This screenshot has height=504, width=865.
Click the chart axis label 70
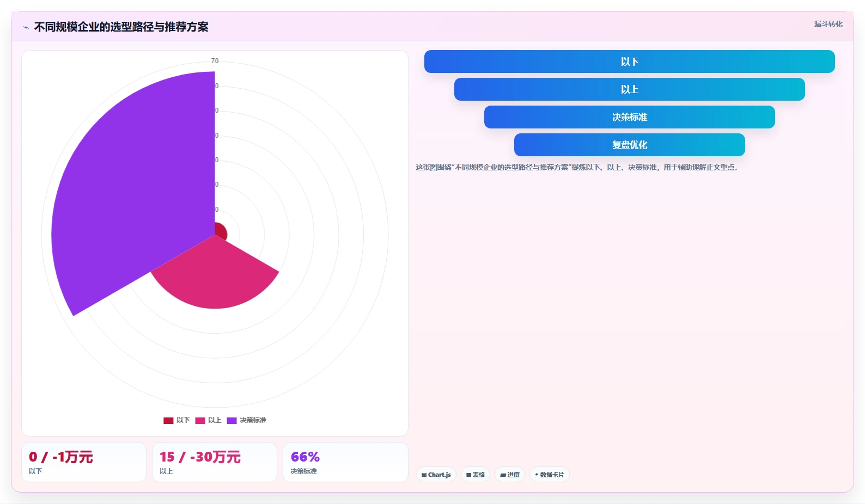tap(215, 61)
